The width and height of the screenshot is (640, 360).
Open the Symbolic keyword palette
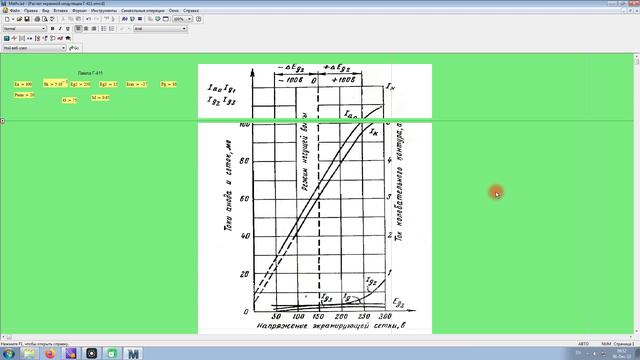coord(68,38)
